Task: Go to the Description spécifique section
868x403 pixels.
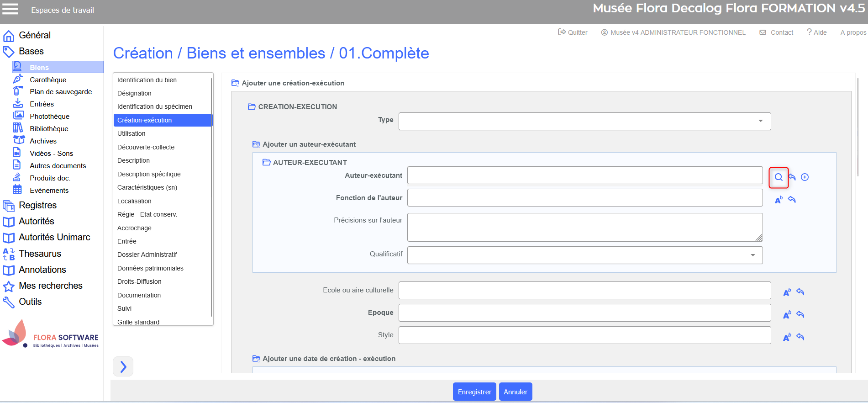Action: click(x=149, y=174)
